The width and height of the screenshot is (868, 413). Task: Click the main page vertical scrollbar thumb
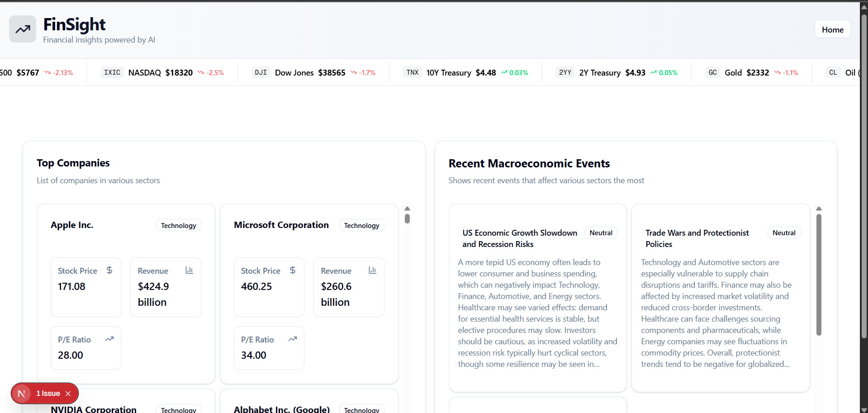864,176
